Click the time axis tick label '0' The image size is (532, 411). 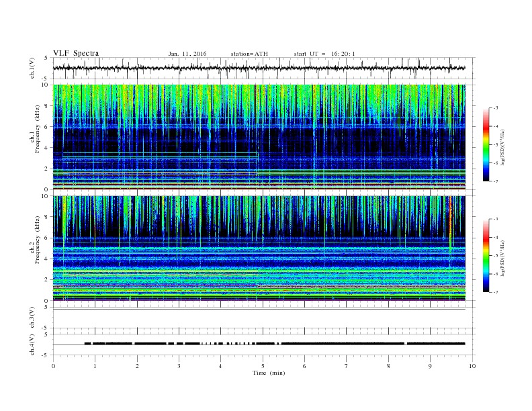tap(53, 366)
